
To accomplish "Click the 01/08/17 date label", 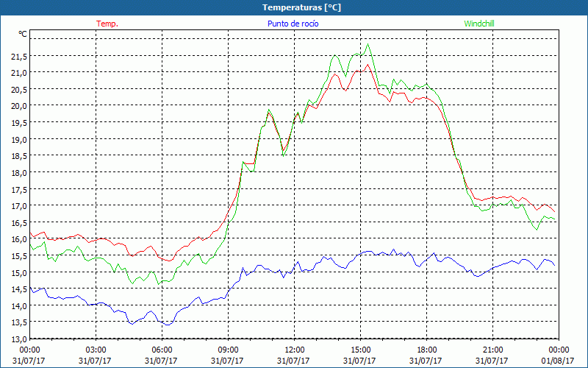I will pyautogui.click(x=558, y=361).
